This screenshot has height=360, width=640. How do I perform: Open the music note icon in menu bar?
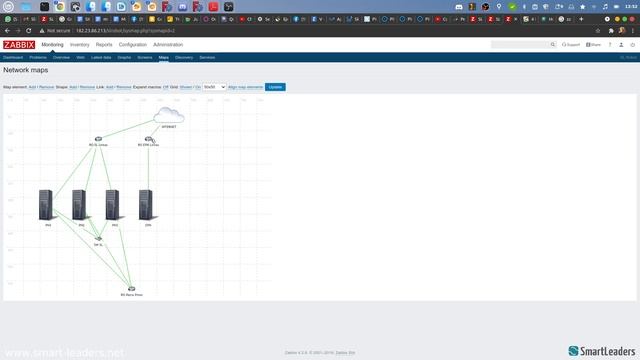[x=605, y=7]
